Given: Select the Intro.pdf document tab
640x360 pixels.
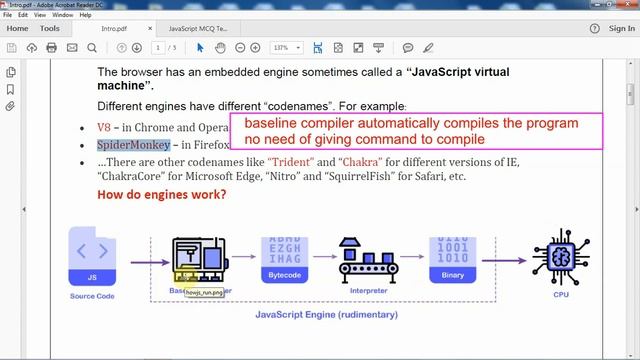Looking at the screenshot, I should pyautogui.click(x=114, y=29).
